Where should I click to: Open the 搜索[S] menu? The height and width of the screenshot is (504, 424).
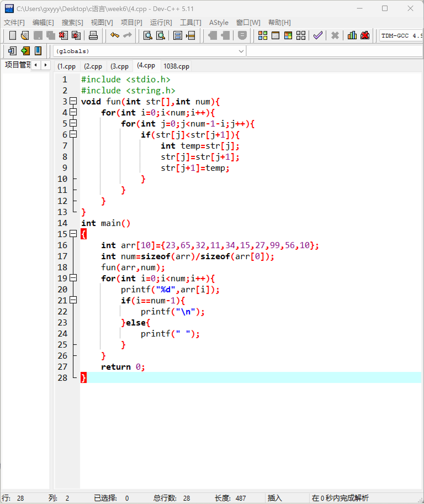72,22
